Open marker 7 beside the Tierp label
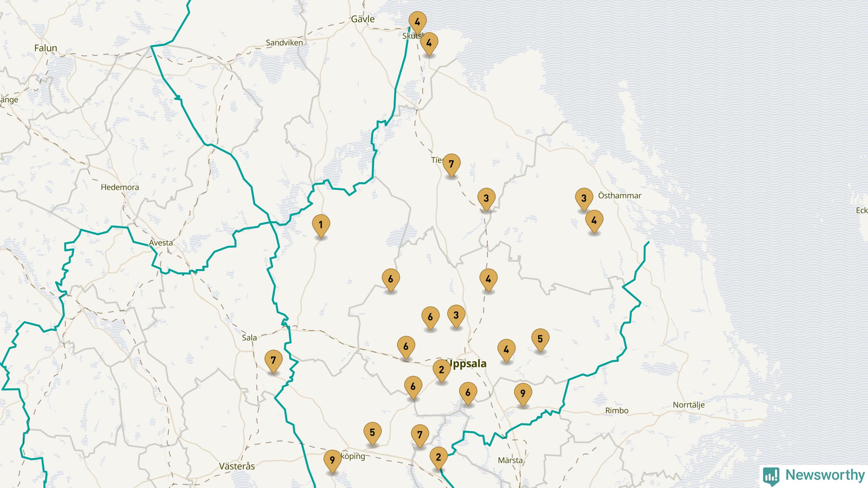The image size is (868, 488). pyautogui.click(x=451, y=165)
